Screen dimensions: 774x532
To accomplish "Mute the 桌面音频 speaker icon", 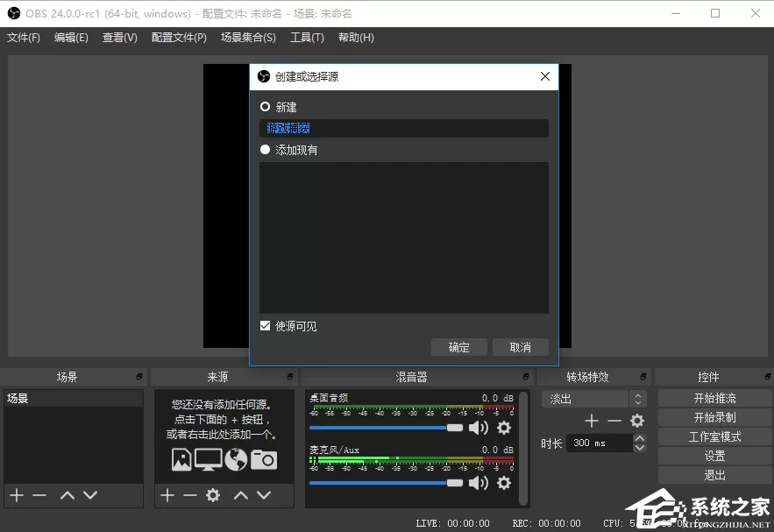I will click(478, 428).
